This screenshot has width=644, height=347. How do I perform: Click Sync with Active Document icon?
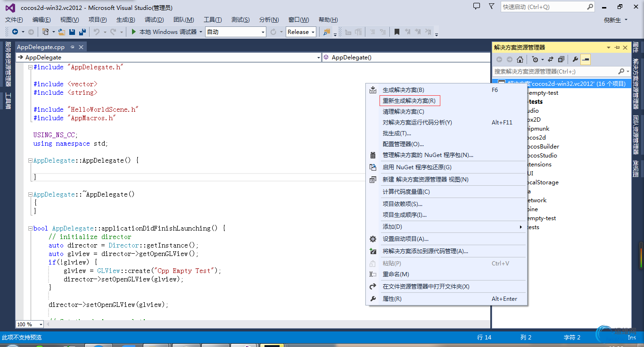pyautogui.click(x=550, y=59)
